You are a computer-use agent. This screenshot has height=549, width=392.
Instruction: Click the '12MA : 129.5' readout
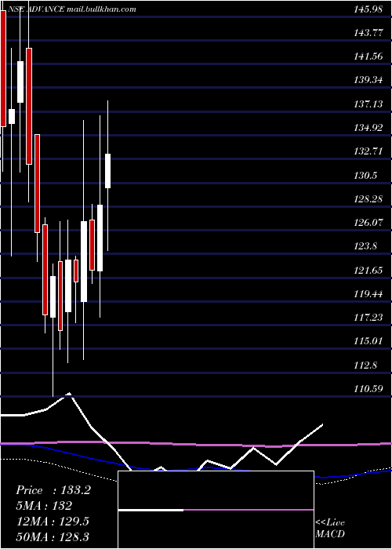pos(53,521)
